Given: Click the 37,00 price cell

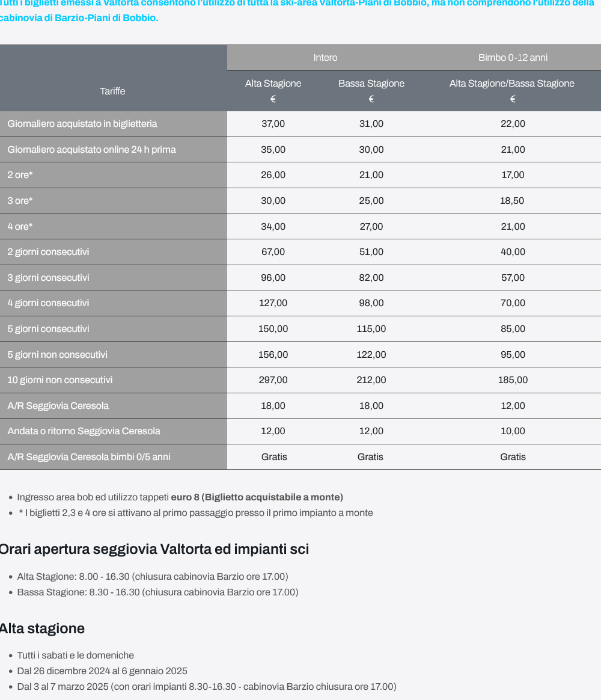Looking at the screenshot, I should [x=273, y=124].
